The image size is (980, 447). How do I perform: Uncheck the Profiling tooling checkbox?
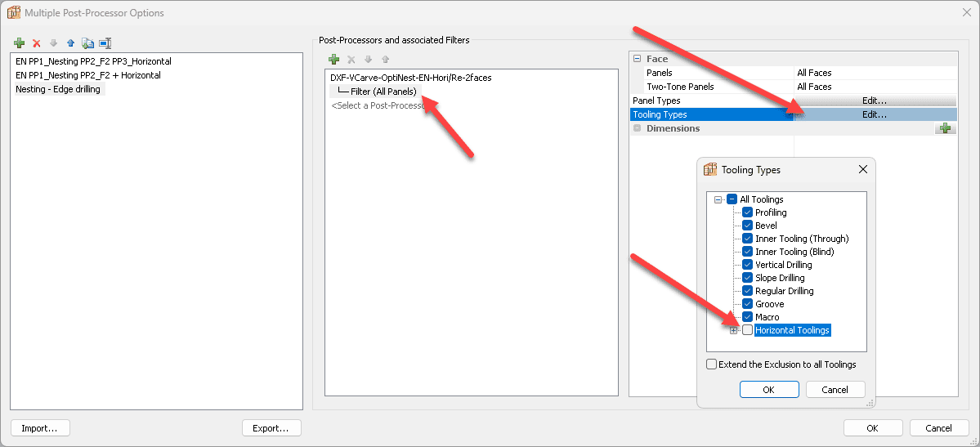click(x=747, y=212)
